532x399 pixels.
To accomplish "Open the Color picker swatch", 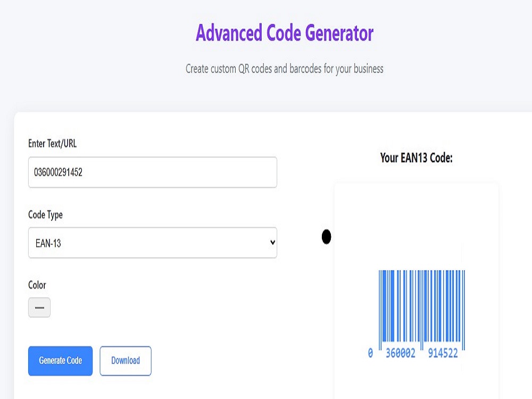I will point(39,307).
